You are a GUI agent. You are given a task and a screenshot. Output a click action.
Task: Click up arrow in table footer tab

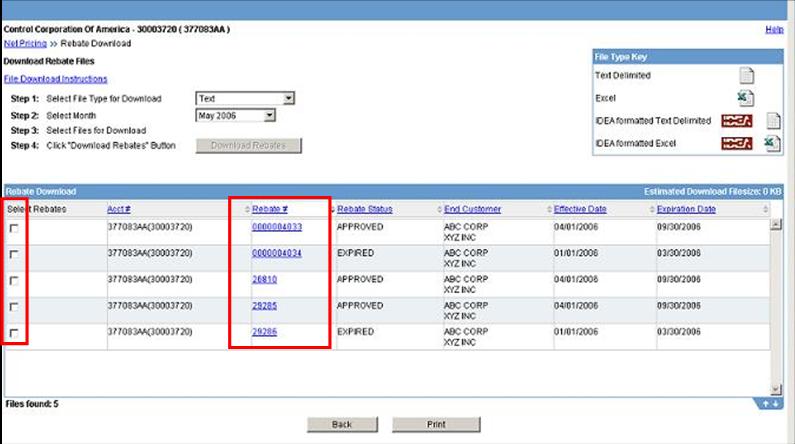766,404
